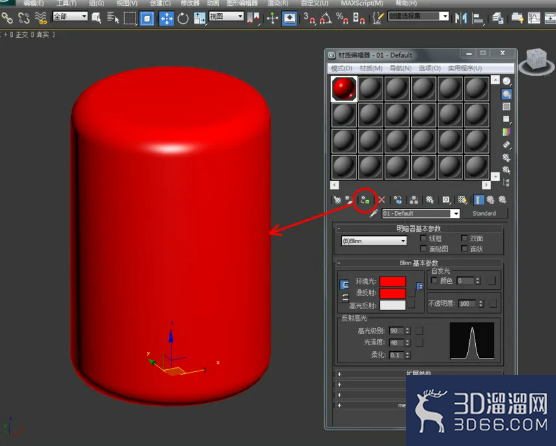Click Assign Material to Selection icon
This screenshot has height=446, width=556.
tap(365, 200)
